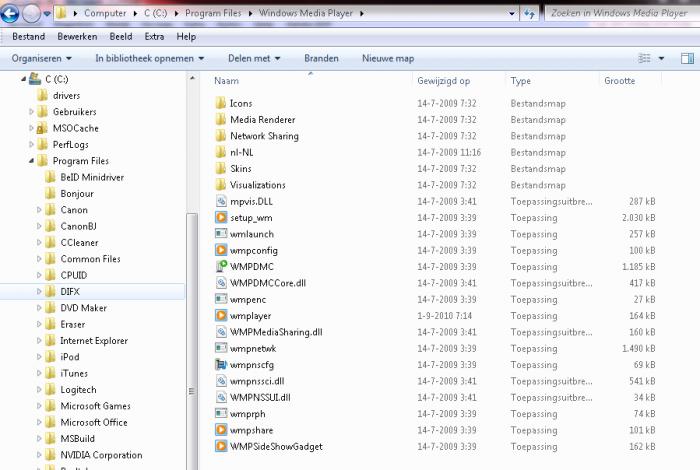Screen dimensions: 700x470
Task: Select the wmpenc application icon
Action: [x=221, y=299]
